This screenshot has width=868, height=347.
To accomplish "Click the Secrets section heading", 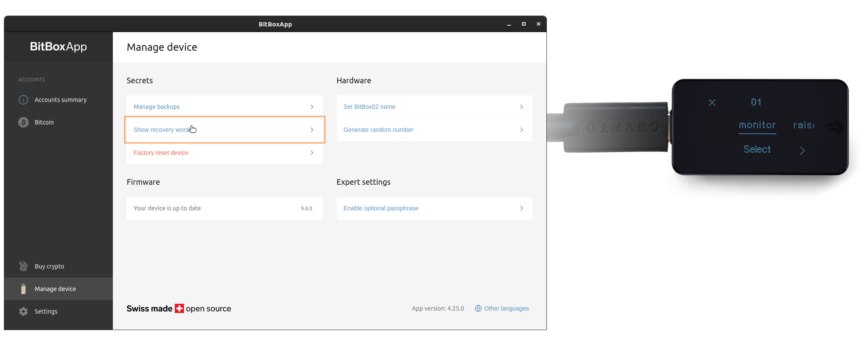I will (x=140, y=80).
